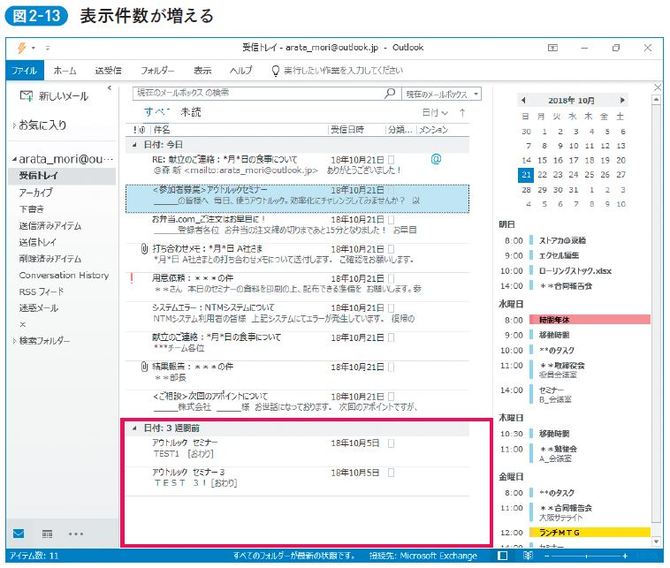
Task: Toggle sort order with the up arrow
Action: [x=462, y=113]
